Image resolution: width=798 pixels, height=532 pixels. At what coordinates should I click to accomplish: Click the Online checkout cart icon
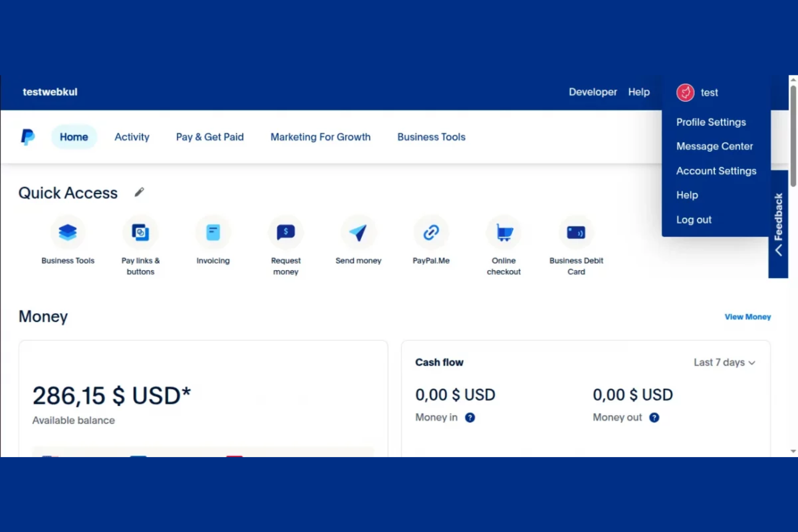tap(503, 232)
